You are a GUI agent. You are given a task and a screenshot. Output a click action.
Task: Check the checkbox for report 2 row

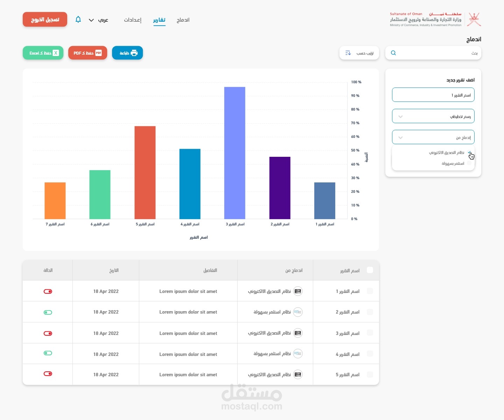point(370,312)
